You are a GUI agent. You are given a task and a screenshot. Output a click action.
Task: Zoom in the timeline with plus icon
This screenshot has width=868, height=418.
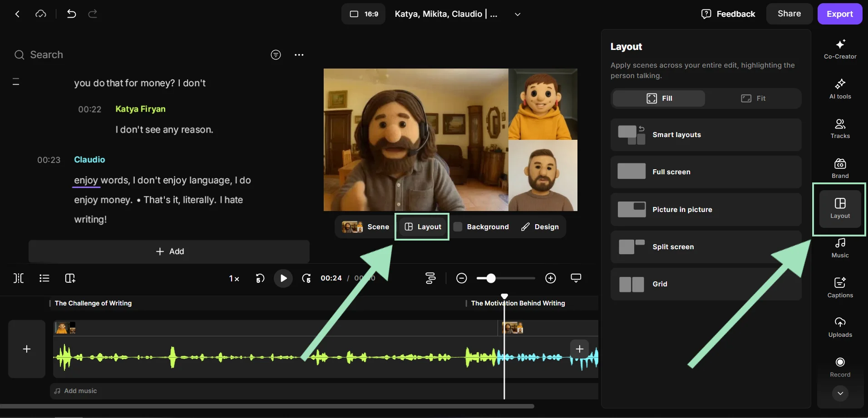pyautogui.click(x=550, y=278)
